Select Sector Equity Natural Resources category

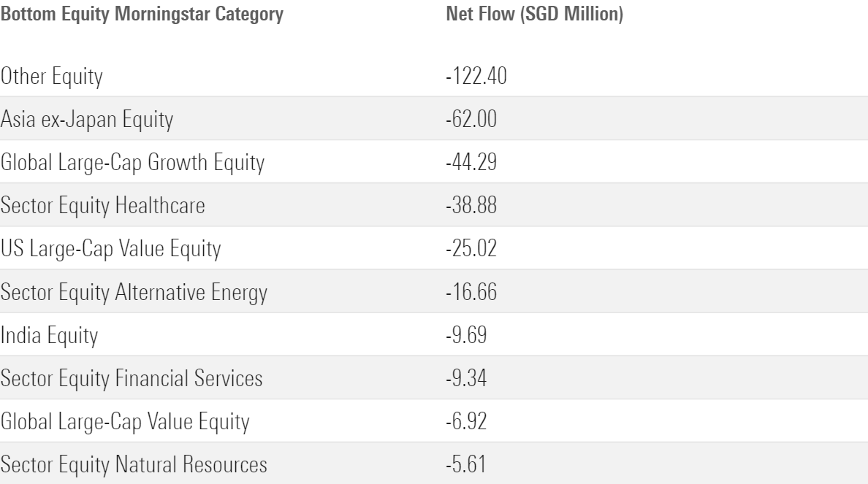(x=134, y=464)
